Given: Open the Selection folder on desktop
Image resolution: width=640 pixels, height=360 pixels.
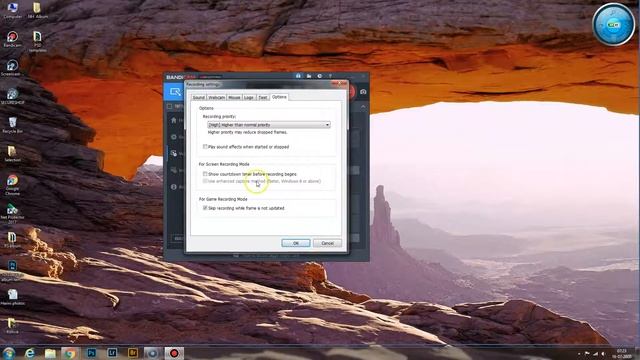Looking at the screenshot, I should (12, 154).
